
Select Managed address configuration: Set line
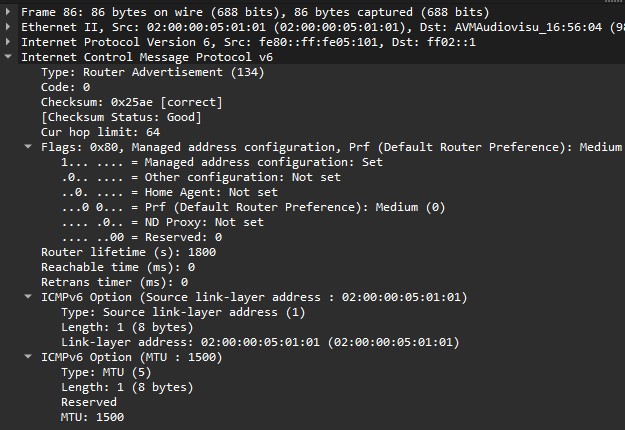coord(222,162)
